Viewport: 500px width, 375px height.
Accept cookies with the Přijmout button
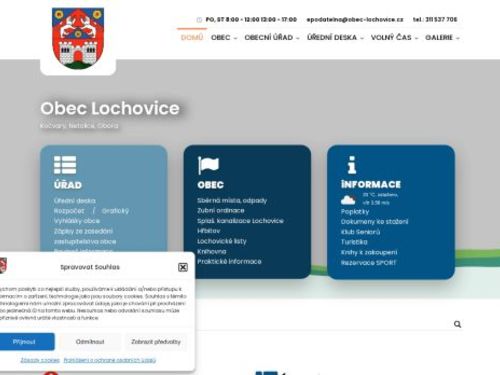point(24,342)
